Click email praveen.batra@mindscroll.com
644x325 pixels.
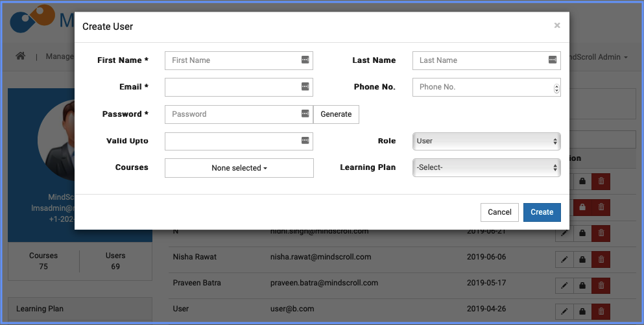point(324,283)
